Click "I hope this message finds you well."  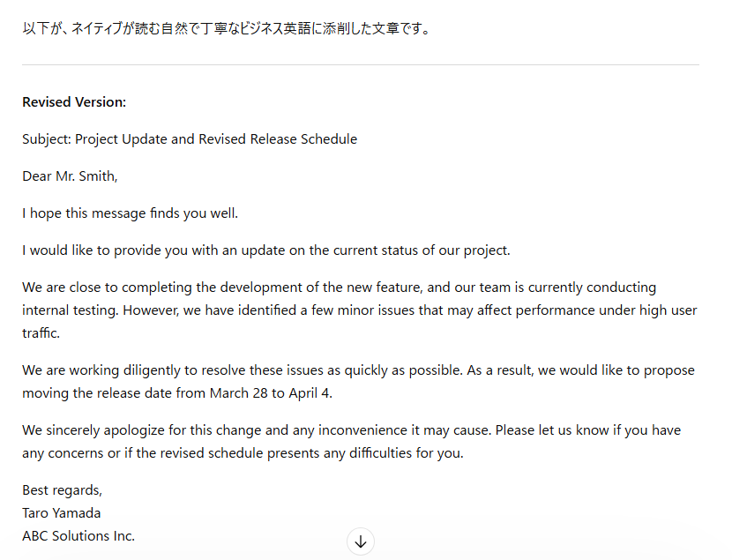pos(130,213)
